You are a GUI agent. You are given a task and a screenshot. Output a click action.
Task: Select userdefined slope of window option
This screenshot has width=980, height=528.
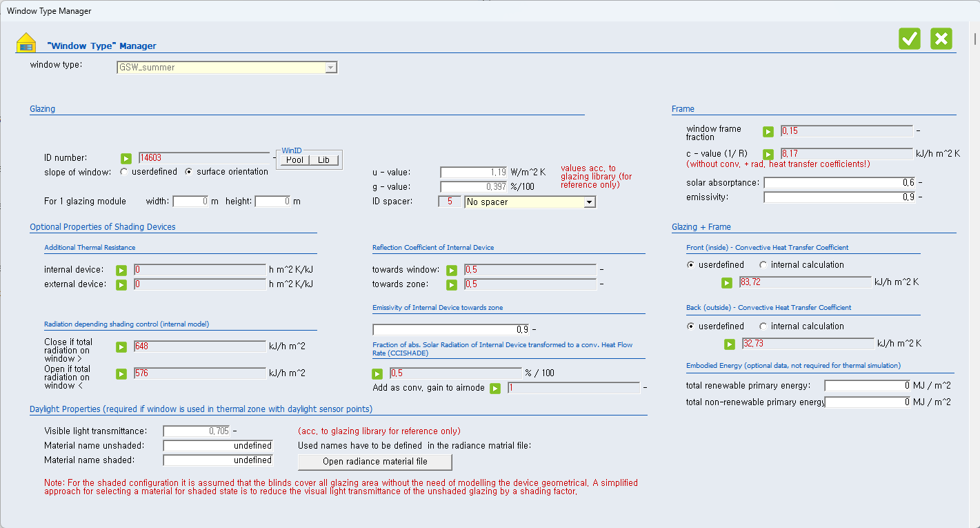[x=124, y=172]
